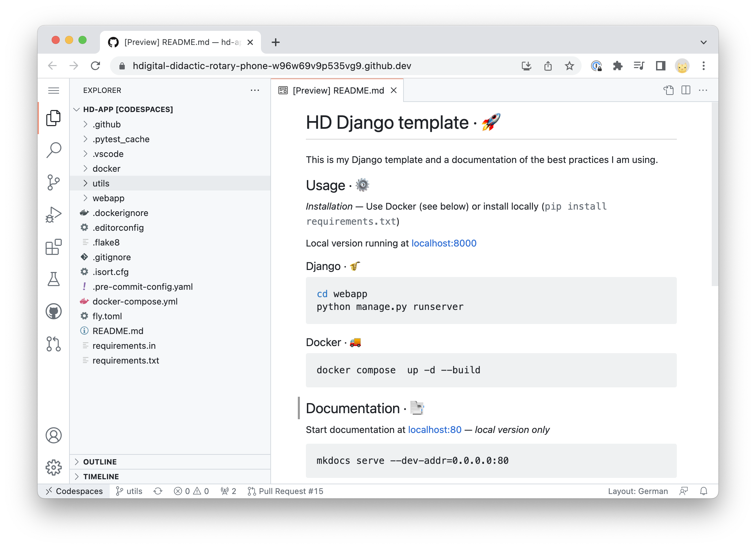756x548 pixels.
Task: Open the .editorconfig file
Action: click(170, 228)
